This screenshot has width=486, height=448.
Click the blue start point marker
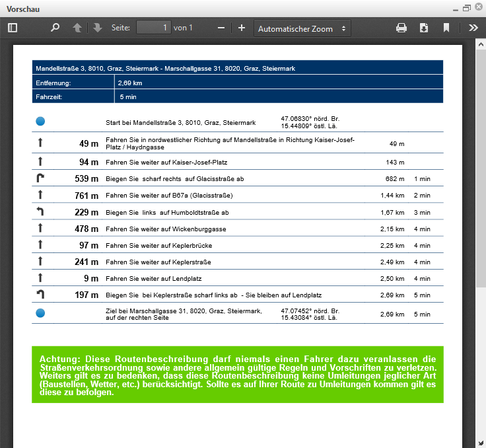40,122
